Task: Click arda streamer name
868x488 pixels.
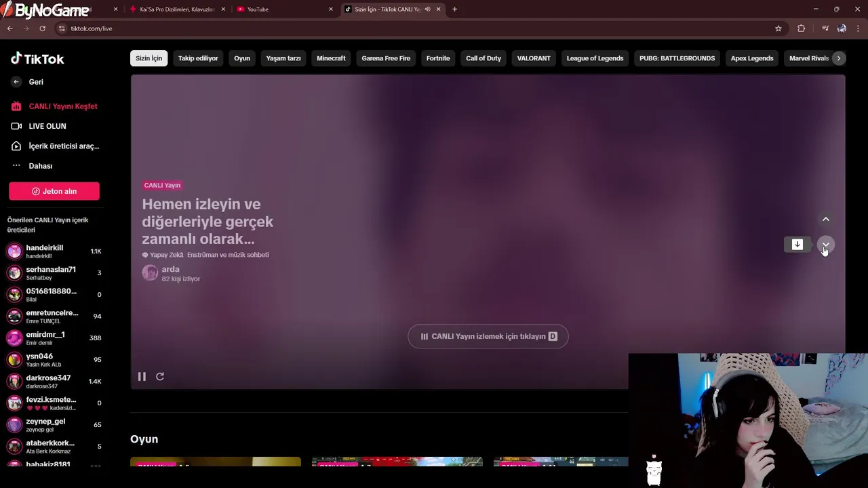Action: [x=170, y=269]
